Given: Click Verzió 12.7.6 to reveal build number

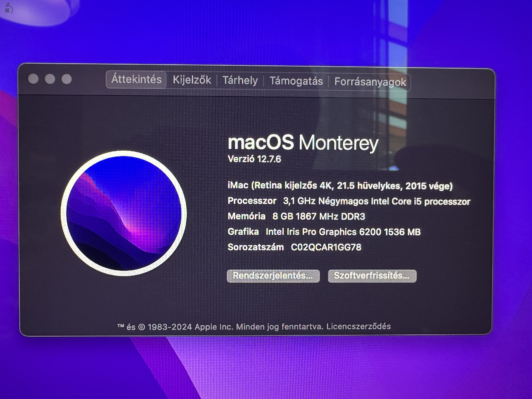Looking at the screenshot, I should [254, 159].
